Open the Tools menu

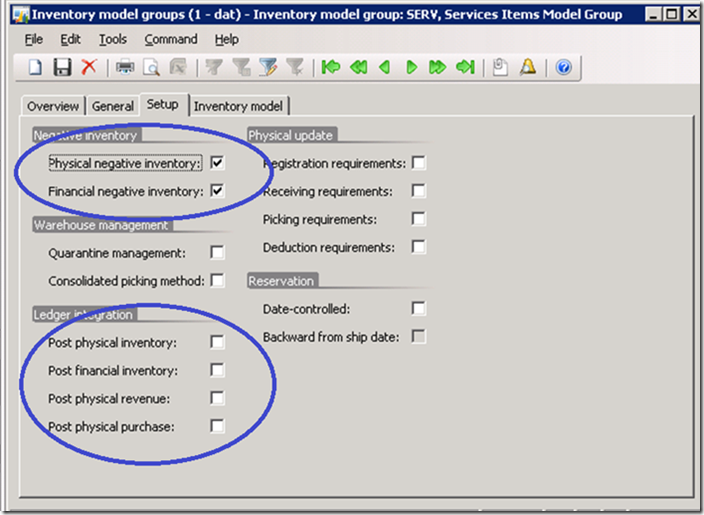click(112, 39)
